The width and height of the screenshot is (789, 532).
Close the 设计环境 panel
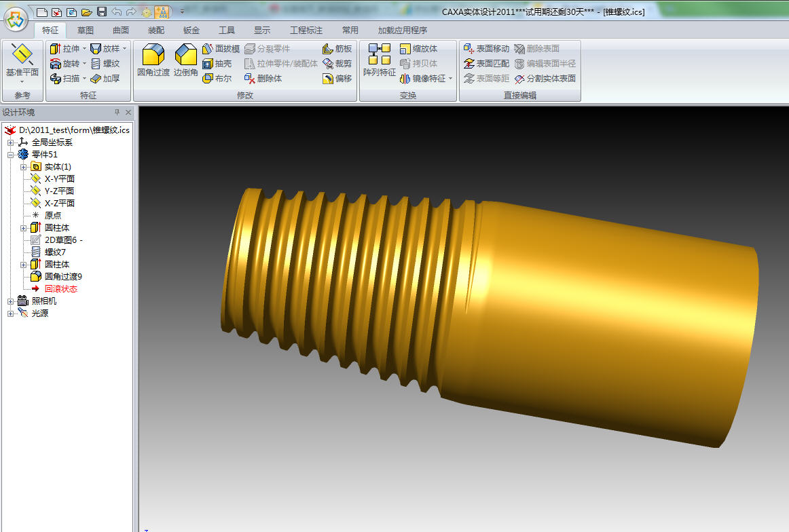[x=128, y=113]
